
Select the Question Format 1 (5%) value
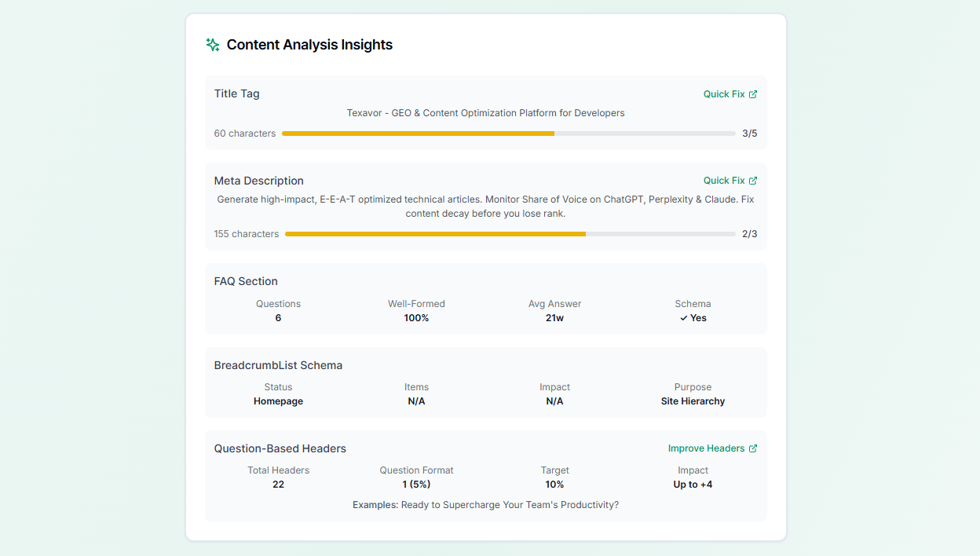(x=416, y=485)
